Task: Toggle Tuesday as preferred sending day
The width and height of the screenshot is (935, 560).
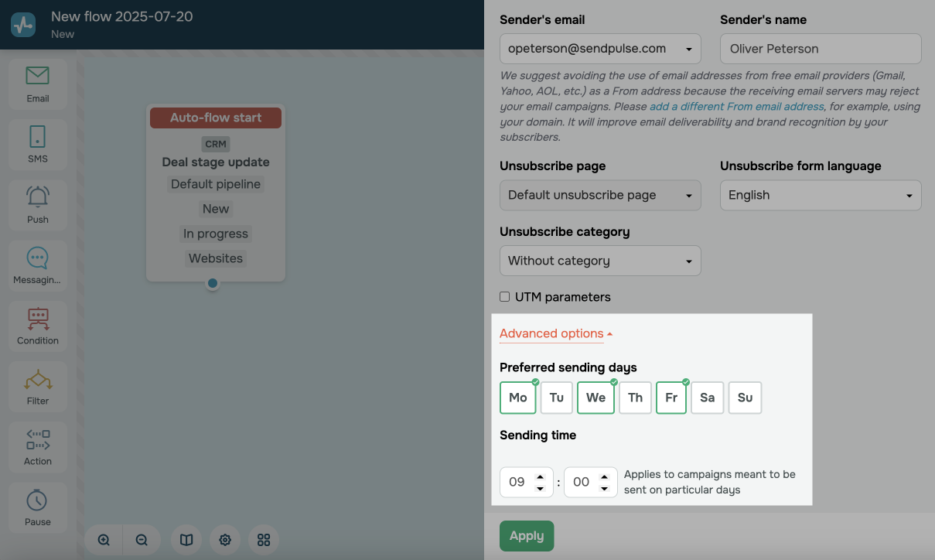Action: [x=557, y=398]
